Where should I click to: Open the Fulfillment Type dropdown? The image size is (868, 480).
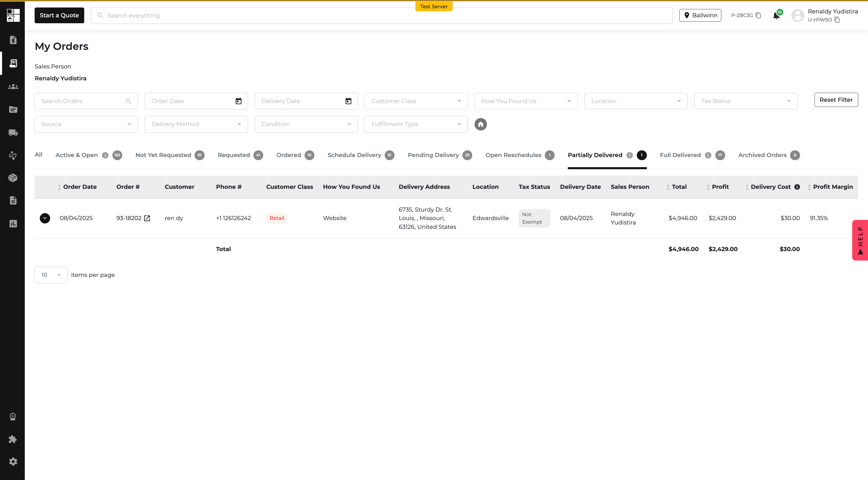(x=416, y=124)
